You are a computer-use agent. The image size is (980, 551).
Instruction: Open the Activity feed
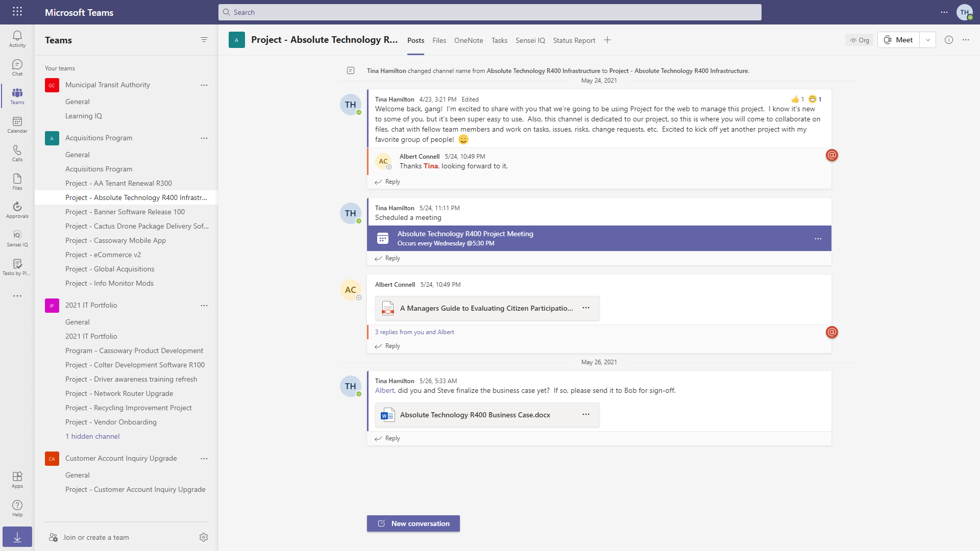(x=17, y=39)
